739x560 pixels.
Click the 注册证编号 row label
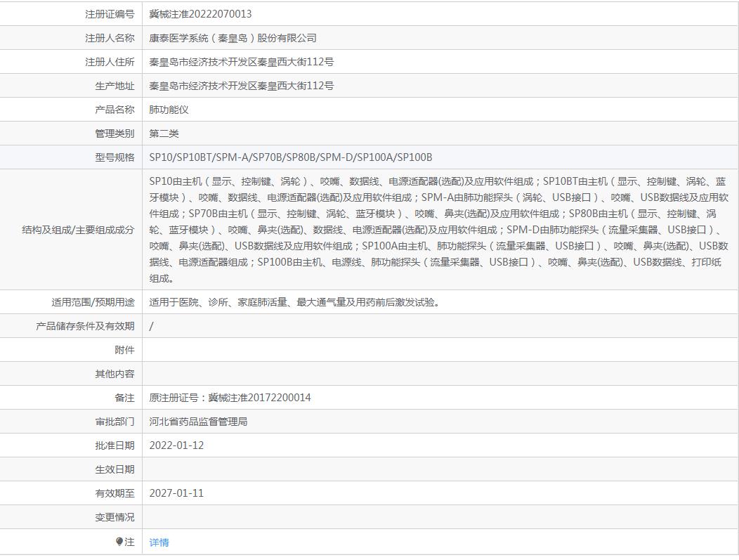point(110,14)
